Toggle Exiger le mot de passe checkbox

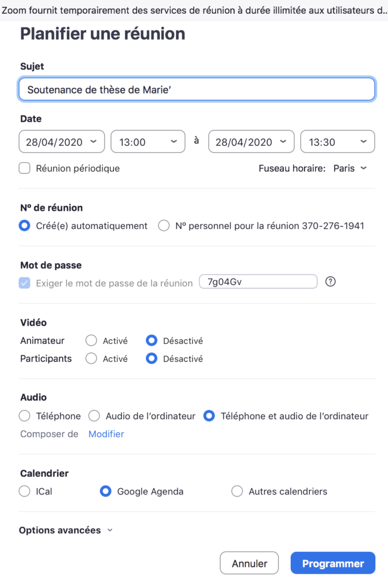25,283
